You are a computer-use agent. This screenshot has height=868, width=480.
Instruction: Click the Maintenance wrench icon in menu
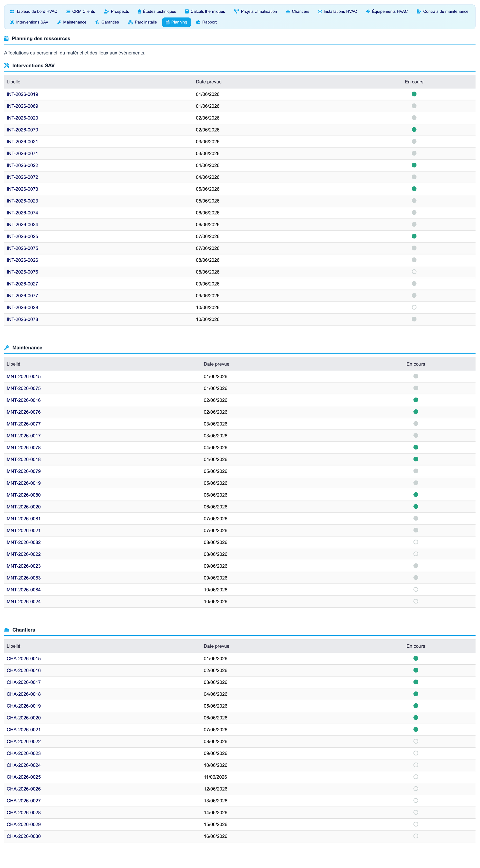59,22
